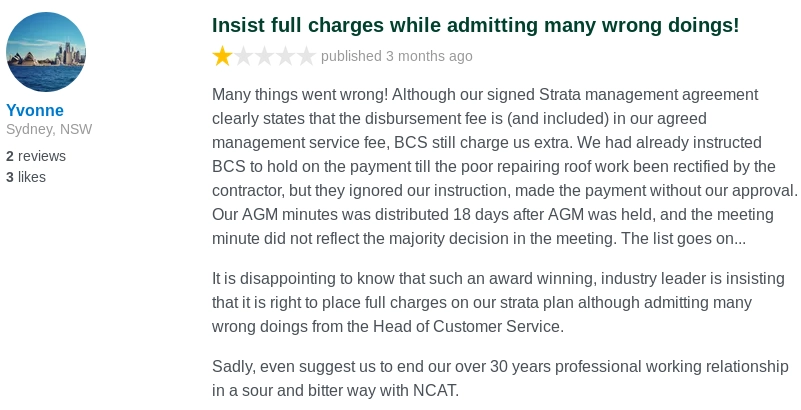Click the third grey rating star
The image size is (801, 410).
coord(264,56)
